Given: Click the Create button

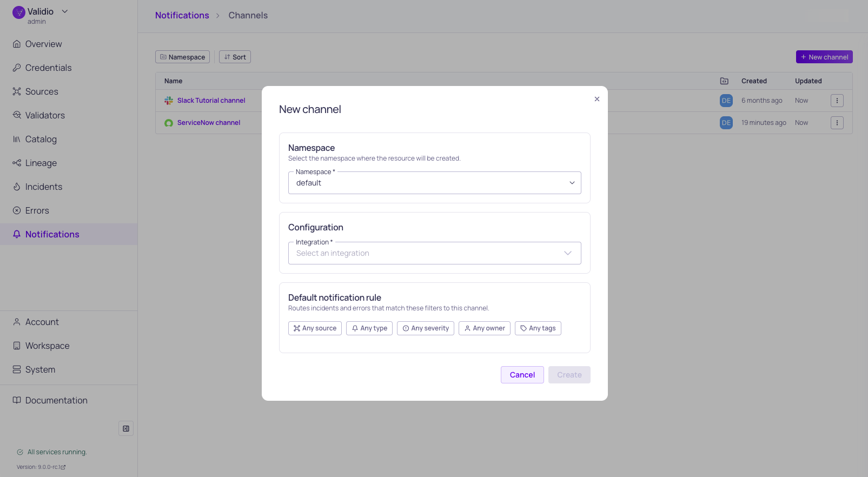Looking at the screenshot, I should tap(569, 375).
